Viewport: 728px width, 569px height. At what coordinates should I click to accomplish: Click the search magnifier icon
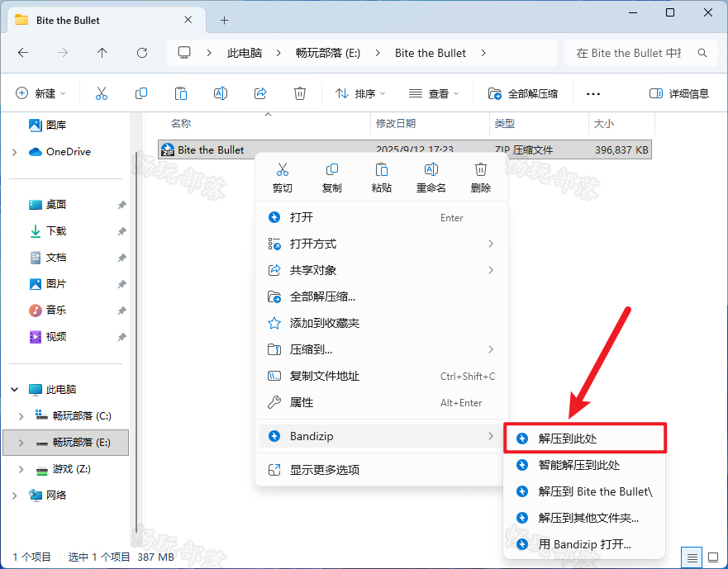click(702, 53)
